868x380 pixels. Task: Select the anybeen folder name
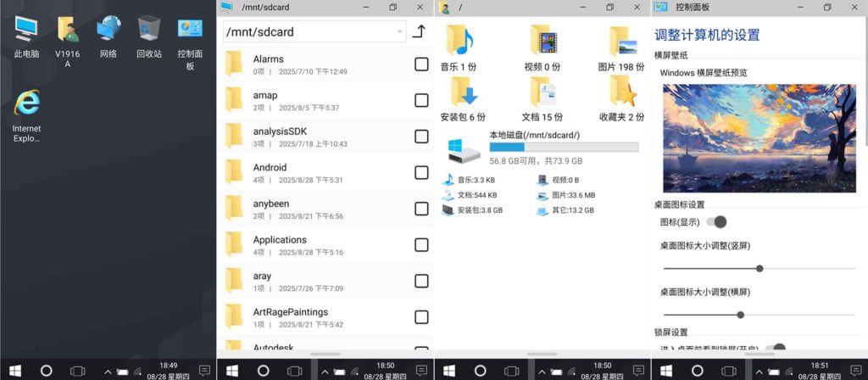pos(270,204)
